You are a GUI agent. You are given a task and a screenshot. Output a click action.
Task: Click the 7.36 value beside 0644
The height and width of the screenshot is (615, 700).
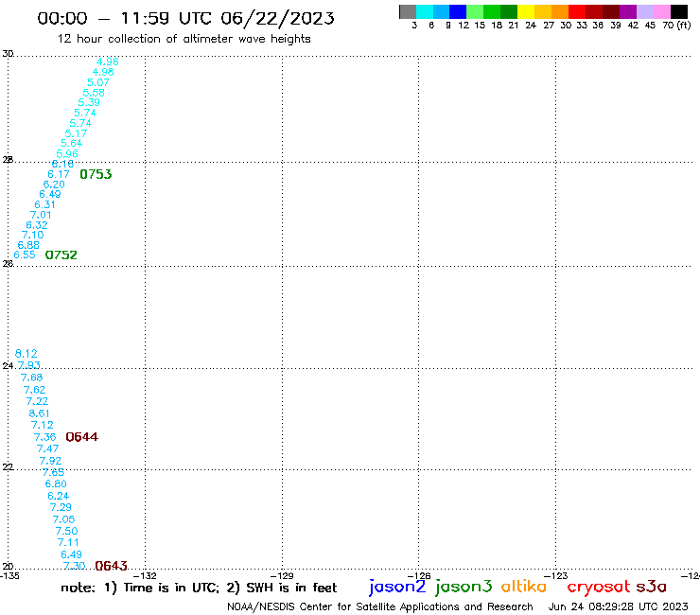[x=45, y=437]
